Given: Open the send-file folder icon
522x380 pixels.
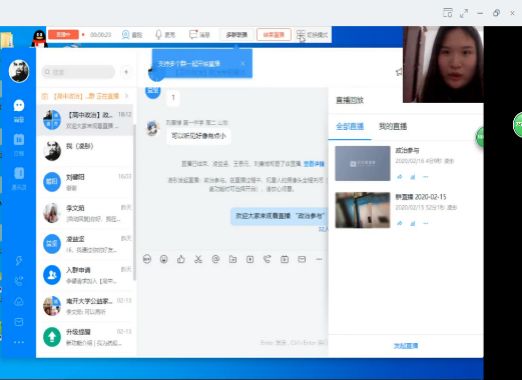Looking at the screenshot, I should click(233, 259).
